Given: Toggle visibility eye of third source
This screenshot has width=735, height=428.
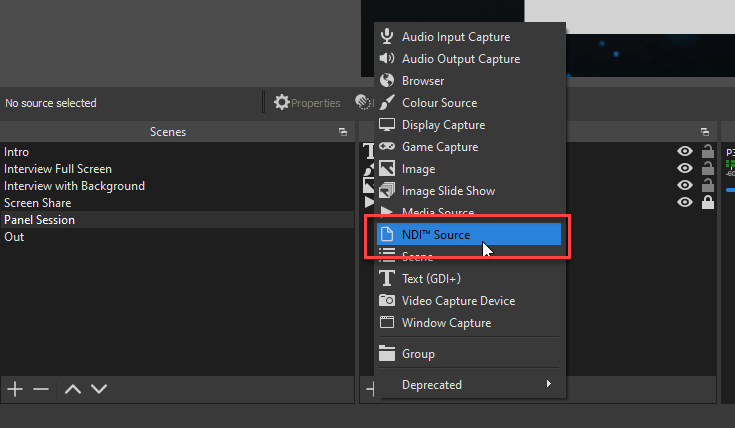Looking at the screenshot, I should point(685,185).
